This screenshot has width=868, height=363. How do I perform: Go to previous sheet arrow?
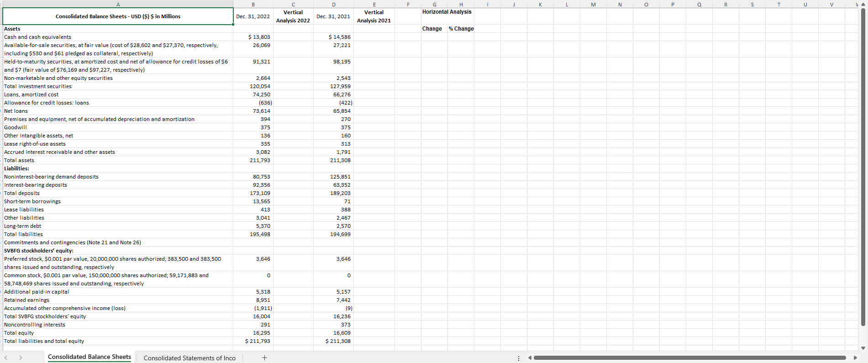pyautogui.click(x=6, y=358)
